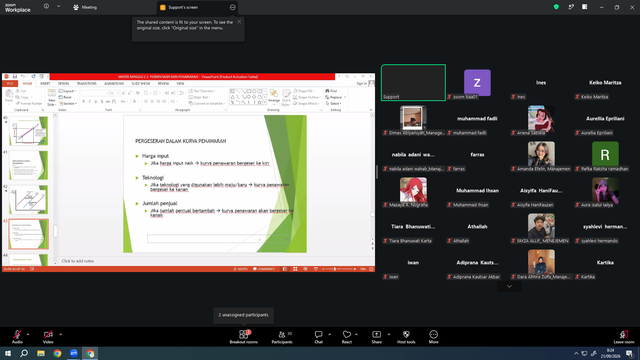Toggle Underline formatting in PowerPoint ribbon
Viewport: 640px width, 360px height.
[x=96, y=102]
